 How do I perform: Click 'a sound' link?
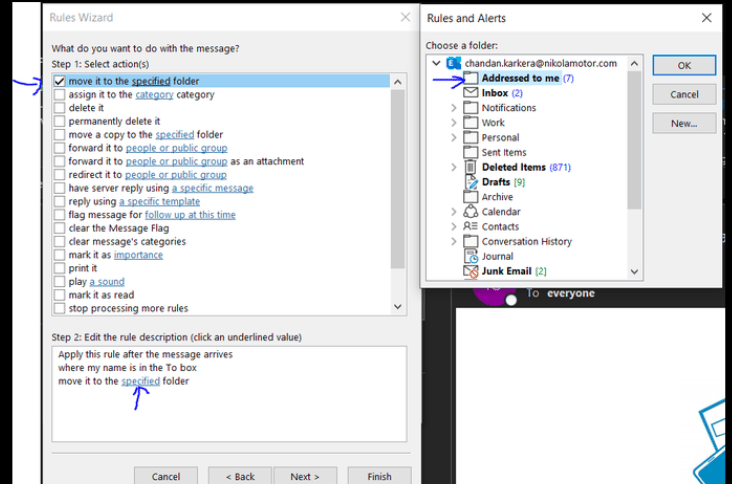pyautogui.click(x=107, y=282)
